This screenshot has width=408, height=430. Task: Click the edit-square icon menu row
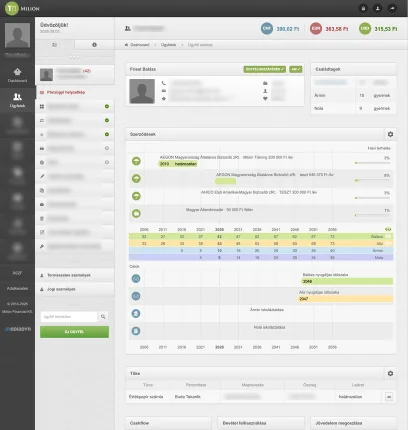tap(75, 232)
